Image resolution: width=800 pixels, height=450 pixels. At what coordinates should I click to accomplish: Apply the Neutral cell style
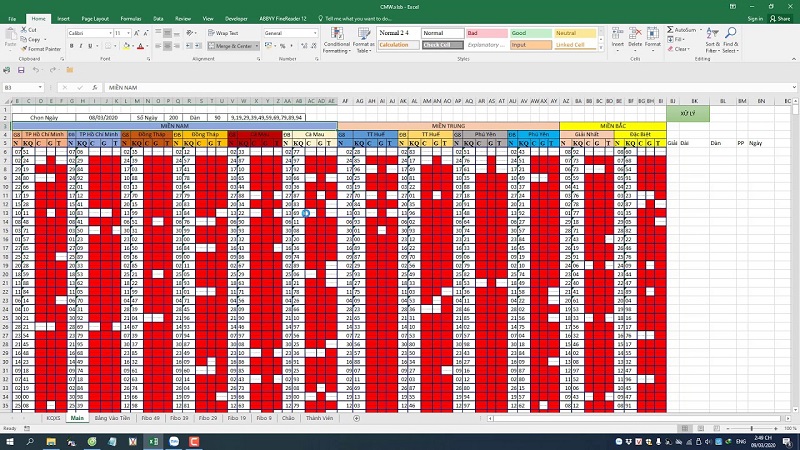click(x=575, y=33)
